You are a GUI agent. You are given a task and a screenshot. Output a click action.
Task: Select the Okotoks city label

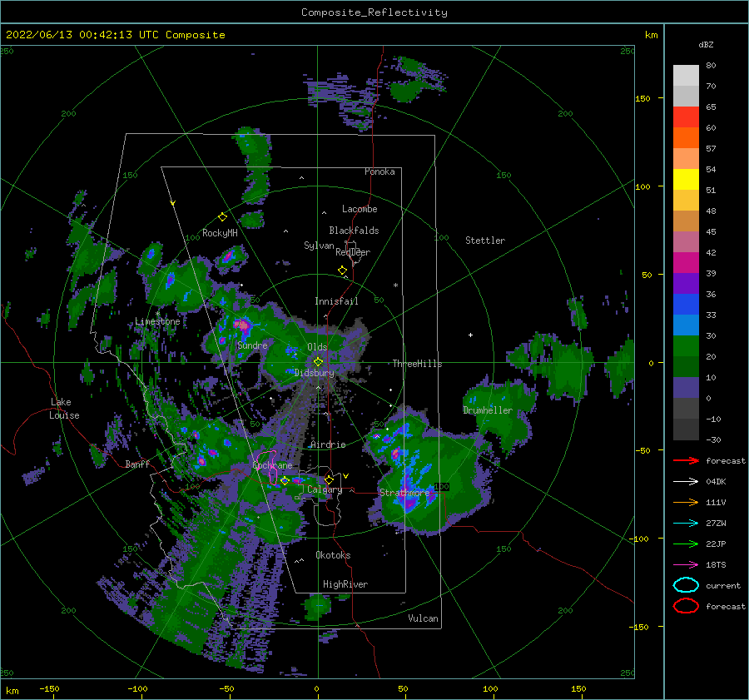(x=333, y=555)
